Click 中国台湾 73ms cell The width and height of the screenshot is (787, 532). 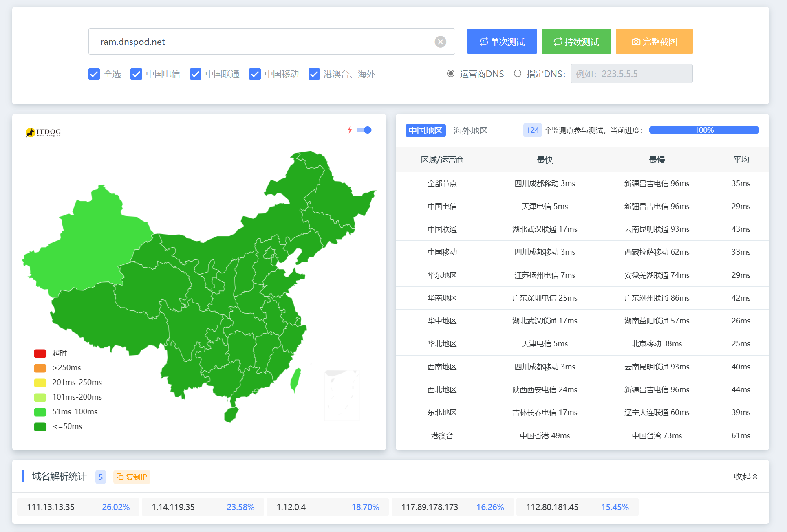[x=657, y=435]
